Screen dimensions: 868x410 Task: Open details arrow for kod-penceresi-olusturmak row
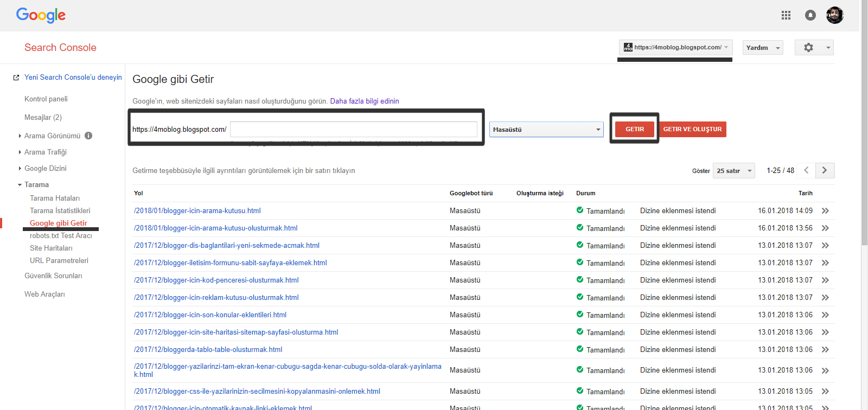[x=825, y=280]
